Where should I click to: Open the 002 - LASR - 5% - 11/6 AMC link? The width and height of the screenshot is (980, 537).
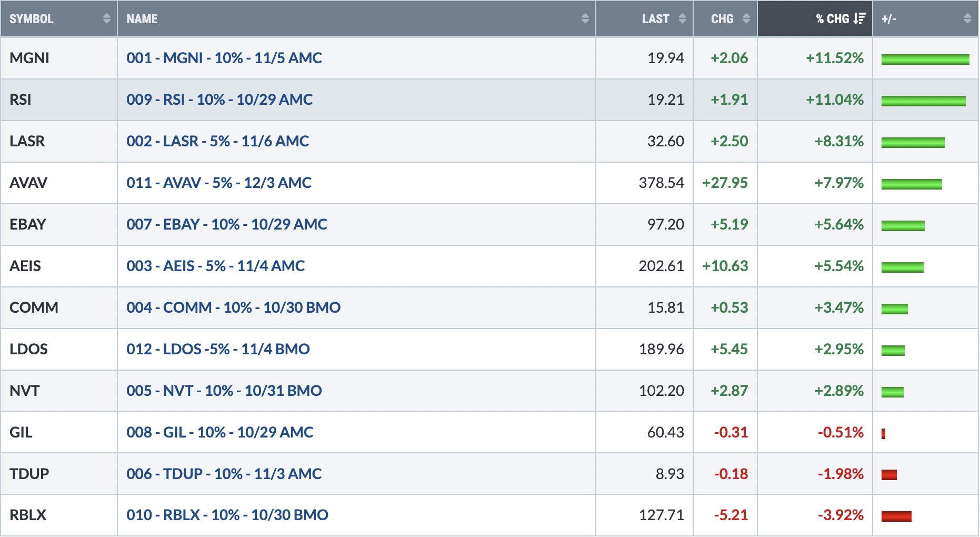pyautogui.click(x=218, y=141)
